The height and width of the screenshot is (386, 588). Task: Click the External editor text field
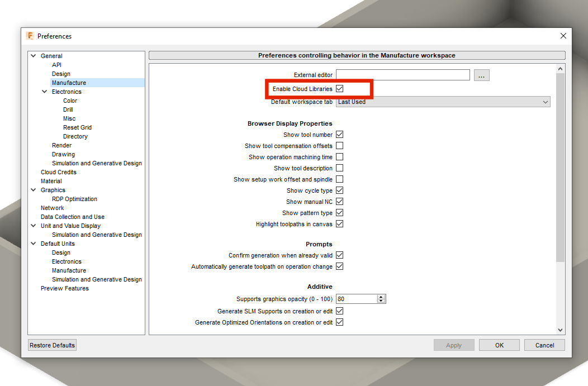point(403,75)
